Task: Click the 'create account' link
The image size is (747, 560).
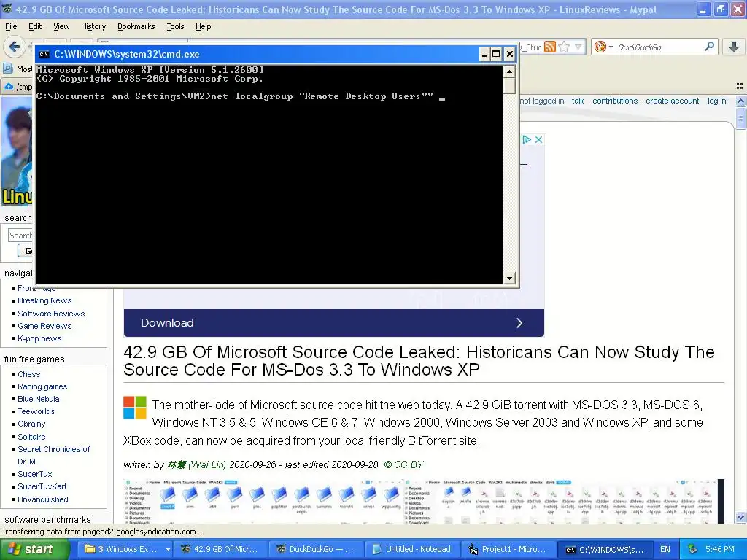Action: 672,101
